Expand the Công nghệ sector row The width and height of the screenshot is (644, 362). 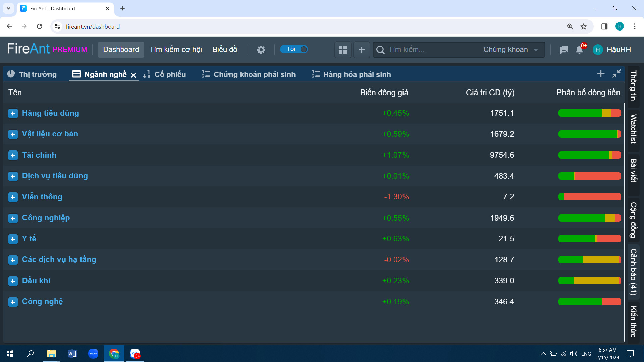(x=13, y=302)
